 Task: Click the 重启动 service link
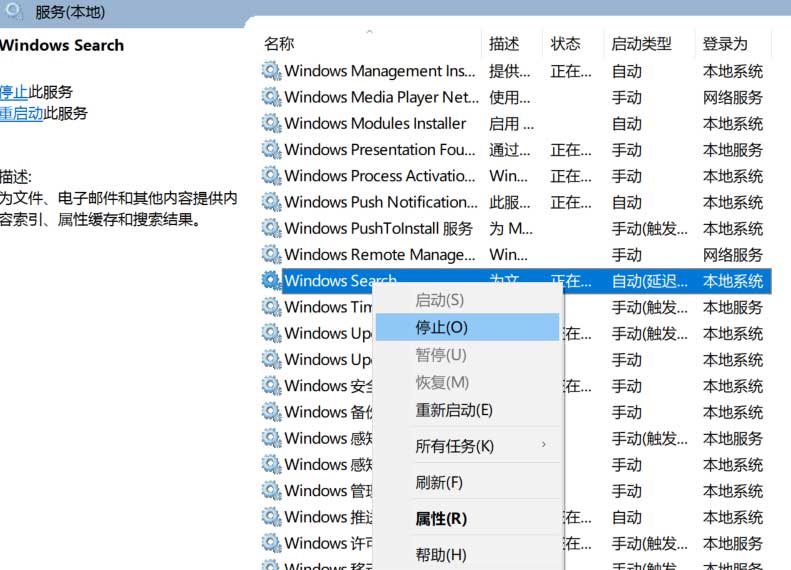coord(21,113)
